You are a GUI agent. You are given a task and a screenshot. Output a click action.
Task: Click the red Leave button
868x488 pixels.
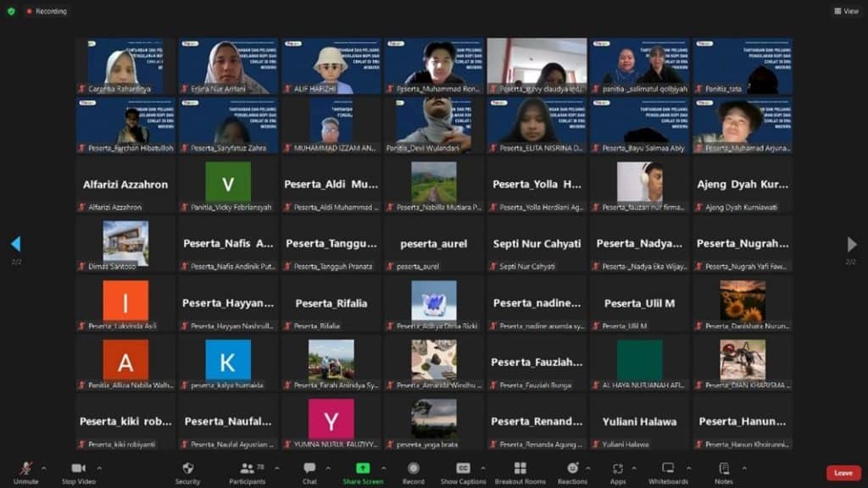pos(843,473)
